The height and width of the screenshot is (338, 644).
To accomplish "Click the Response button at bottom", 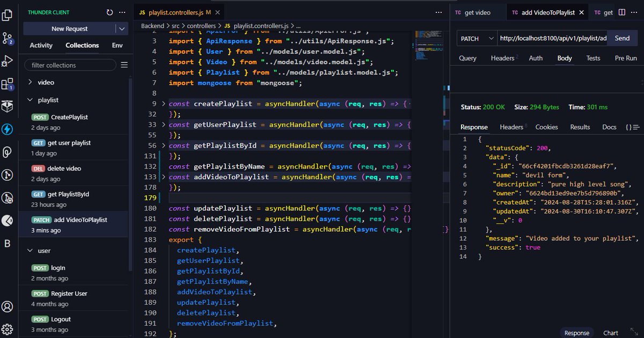I will pos(577,333).
